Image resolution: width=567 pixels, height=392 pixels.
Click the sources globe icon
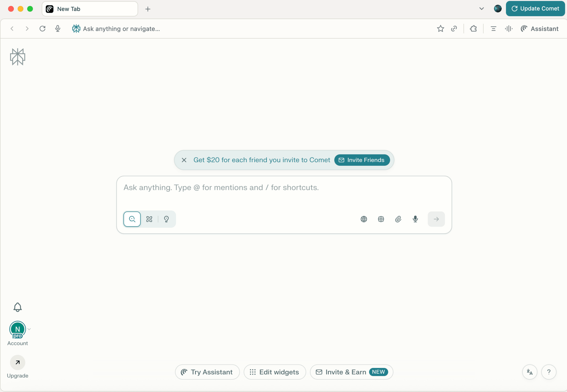pos(364,219)
